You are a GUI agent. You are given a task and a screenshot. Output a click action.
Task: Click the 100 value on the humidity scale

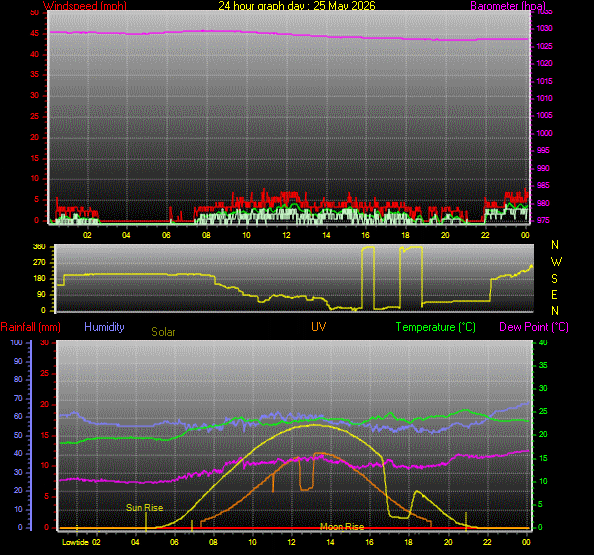coord(16,342)
